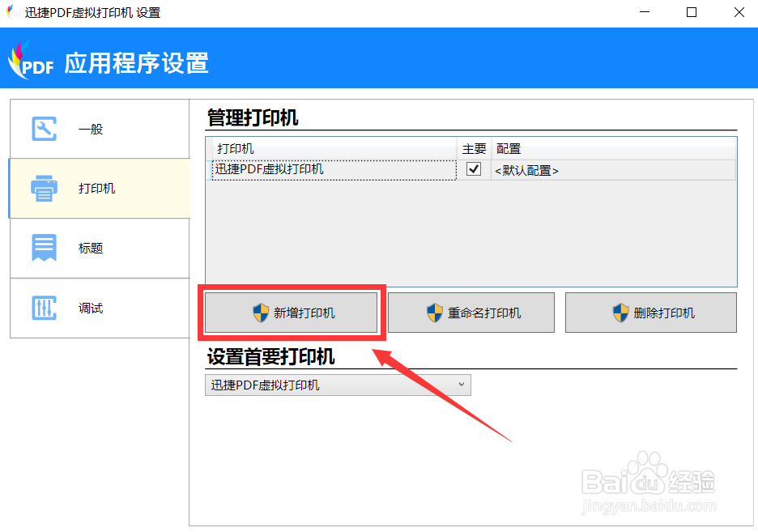Viewport: 758px width, 532px height.
Task: Click the 标题 bookmark document icon
Action: coord(44,248)
